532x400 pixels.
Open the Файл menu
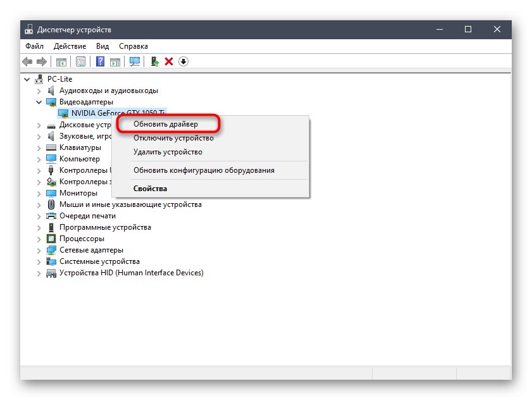[34, 46]
